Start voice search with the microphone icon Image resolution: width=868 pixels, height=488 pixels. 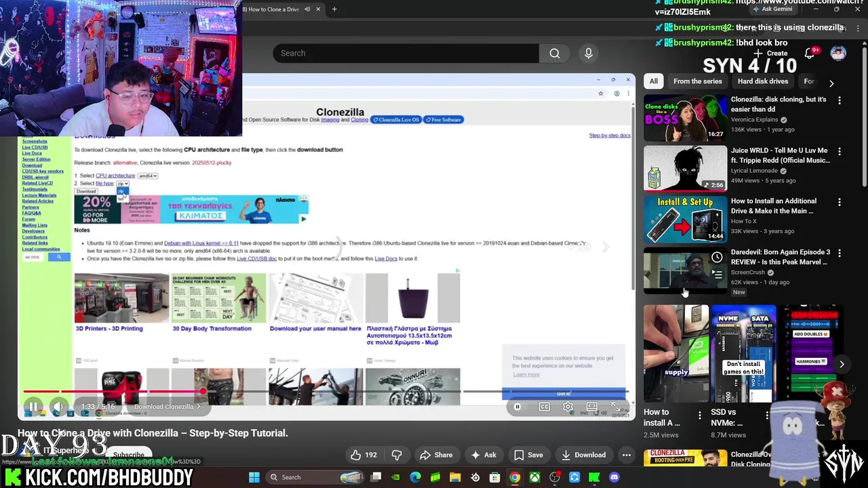[x=589, y=53]
